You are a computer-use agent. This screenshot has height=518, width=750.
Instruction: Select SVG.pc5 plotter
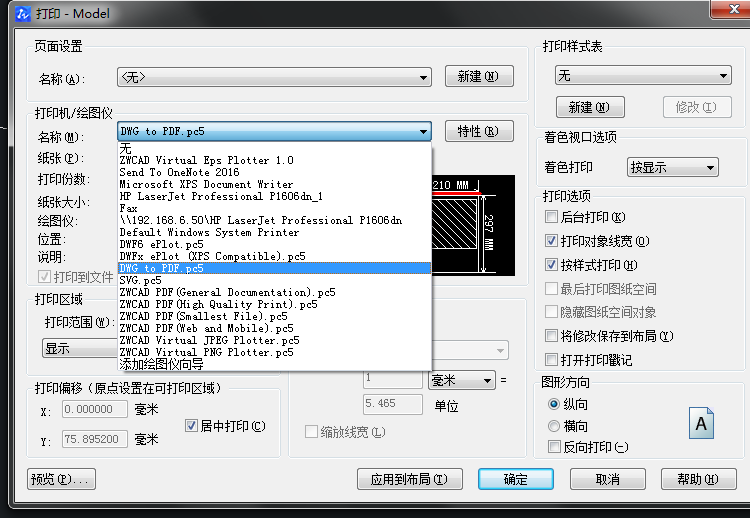coord(275,280)
